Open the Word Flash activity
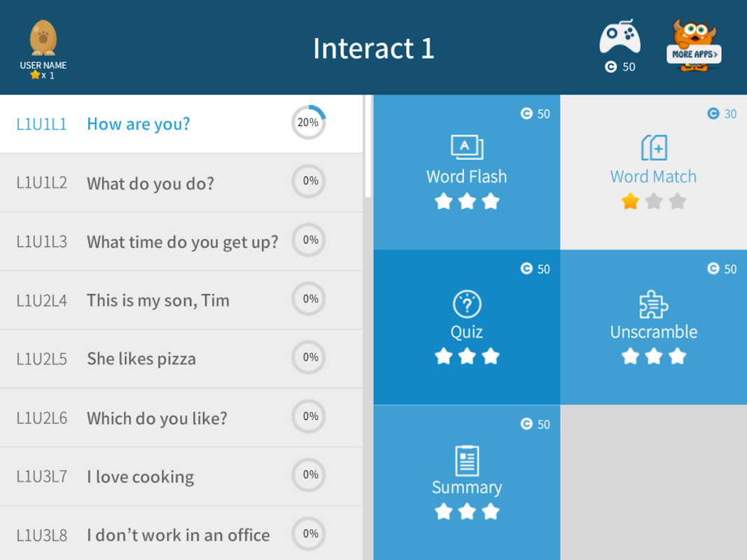 pyautogui.click(x=466, y=171)
